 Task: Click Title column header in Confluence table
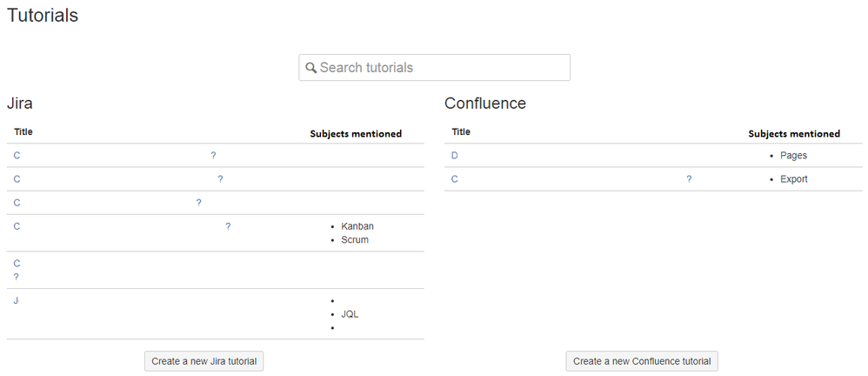[x=461, y=132]
